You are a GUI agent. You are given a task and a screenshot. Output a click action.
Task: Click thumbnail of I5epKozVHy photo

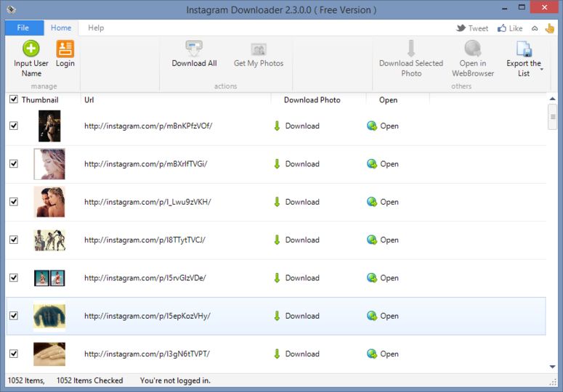49,316
